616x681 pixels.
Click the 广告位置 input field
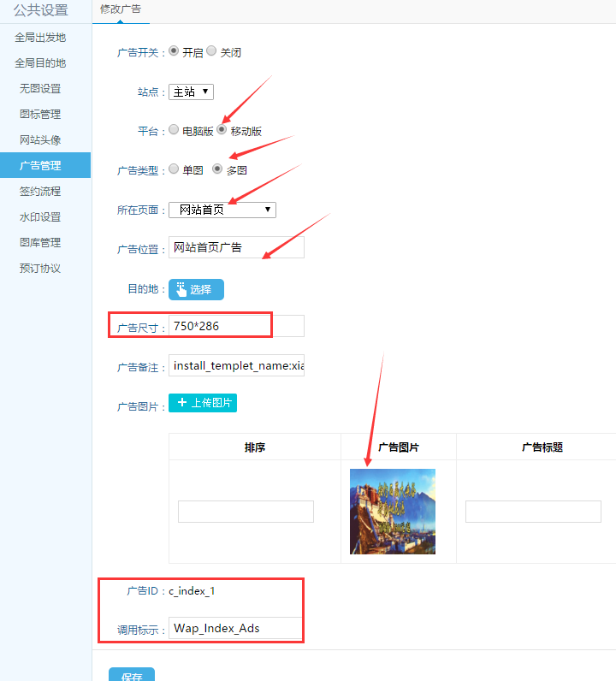point(236,248)
